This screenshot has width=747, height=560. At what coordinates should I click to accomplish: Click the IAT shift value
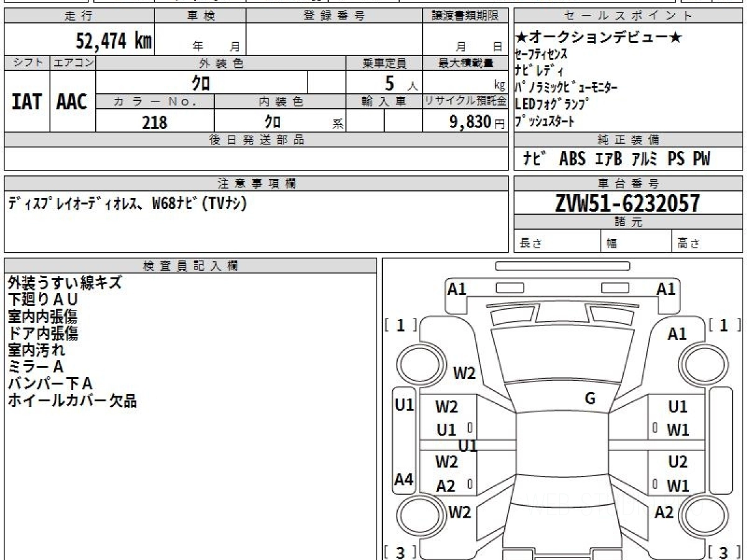pyautogui.click(x=27, y=101)
